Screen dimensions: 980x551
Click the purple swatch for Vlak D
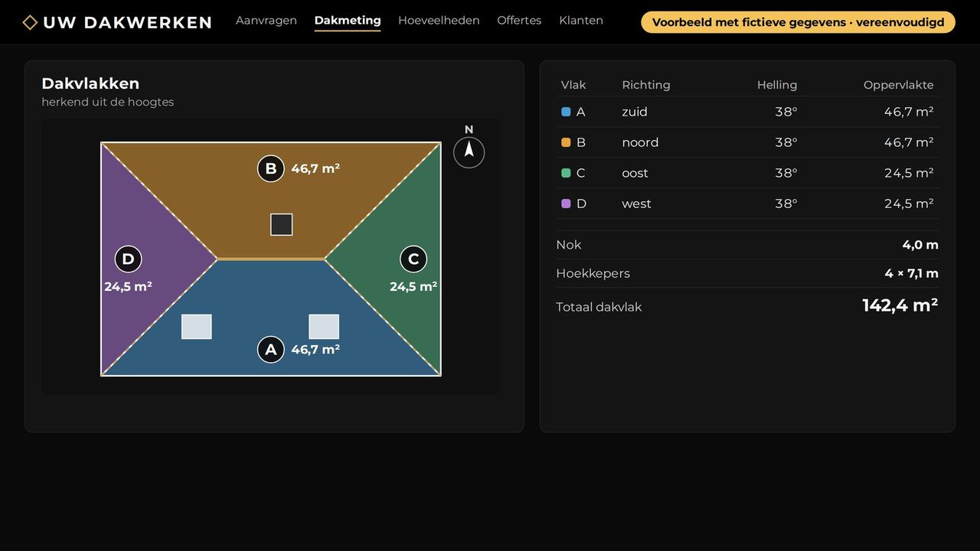pos(566,204)
